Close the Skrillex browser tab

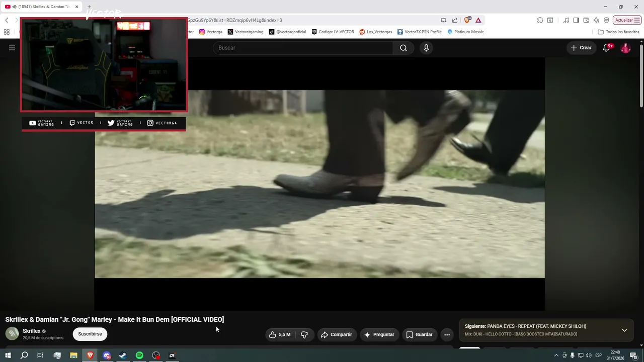pos(76,7)
